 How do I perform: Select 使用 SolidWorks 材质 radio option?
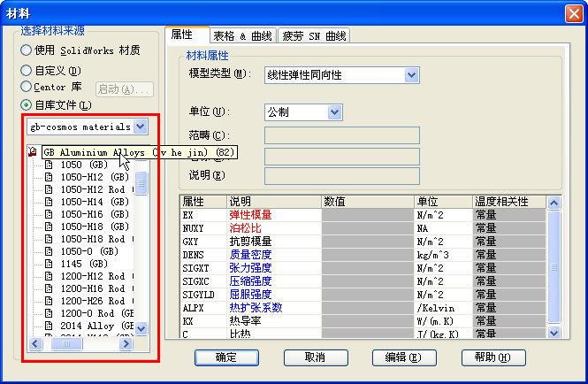(x=26, y=50)
